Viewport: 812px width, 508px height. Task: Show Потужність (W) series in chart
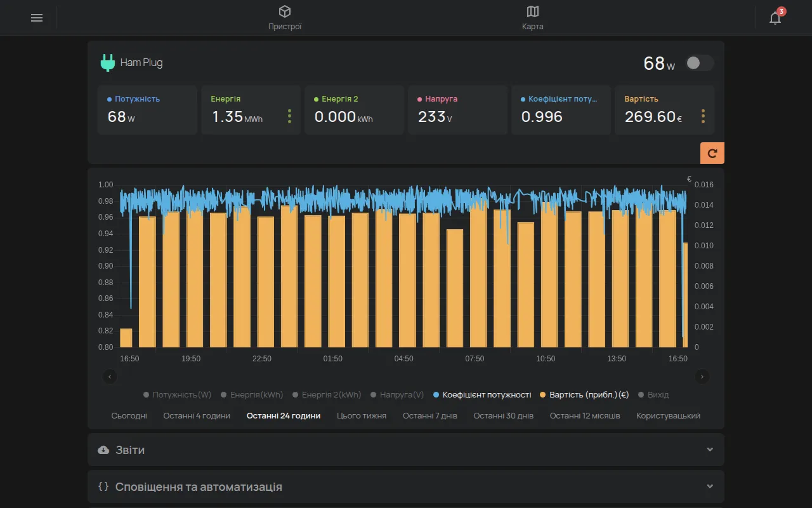click(178, 394)
